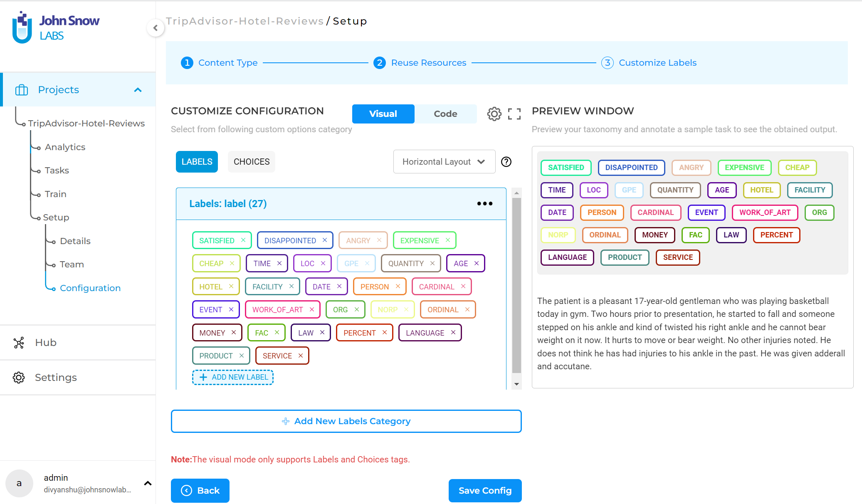
Task: Open configuration settings gear icon
Action: coord(494,114)
